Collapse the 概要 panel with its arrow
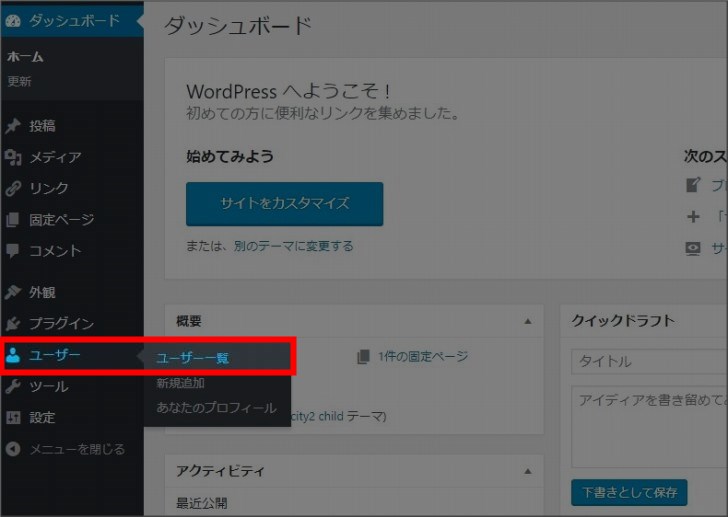The image size is (728, 517). coord(527,321)
